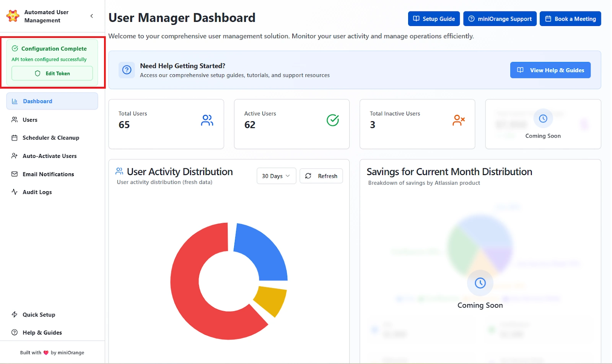Click the orange icon on Total Inactive Users card
Viewport: 612px width, 364px height.
click(459, 120)
